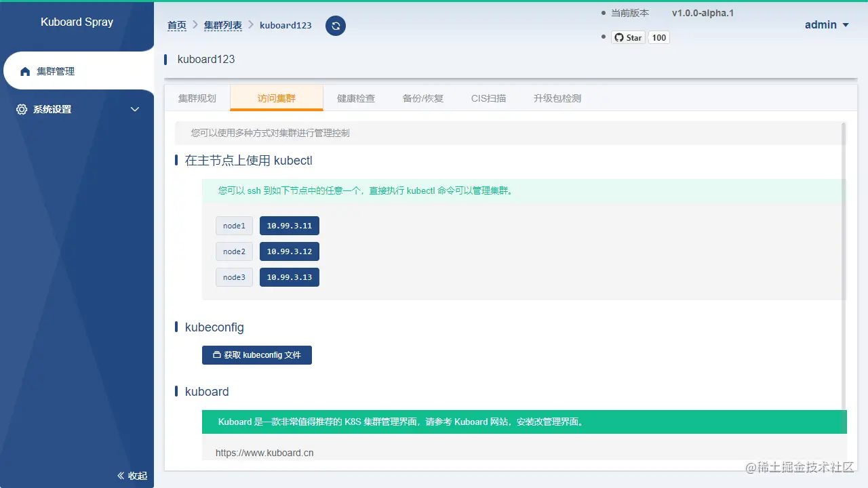Click the 10.99.3.11 address button
The width and height of the screenshot is (868, 488).
pos(290,226)
